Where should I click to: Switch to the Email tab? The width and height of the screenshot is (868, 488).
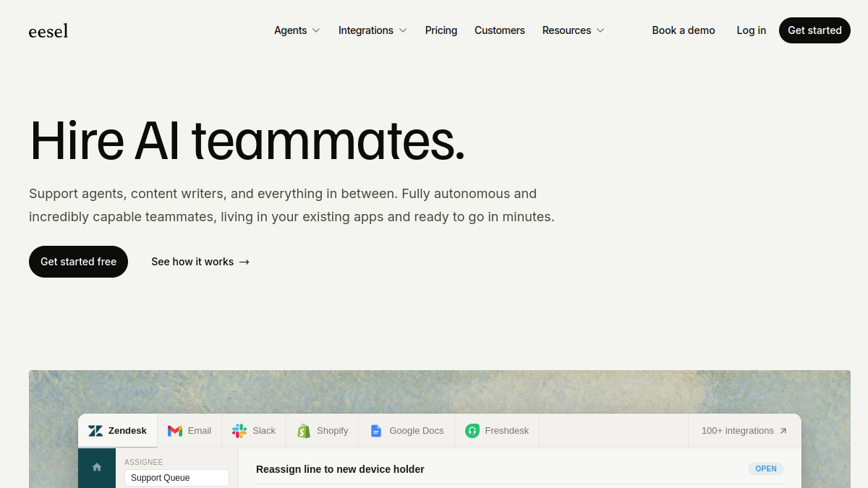click(190, 431)
